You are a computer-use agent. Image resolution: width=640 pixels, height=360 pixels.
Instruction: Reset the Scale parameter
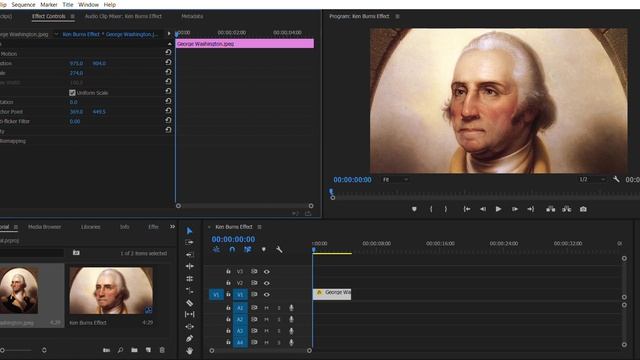[x=168, y=72]
